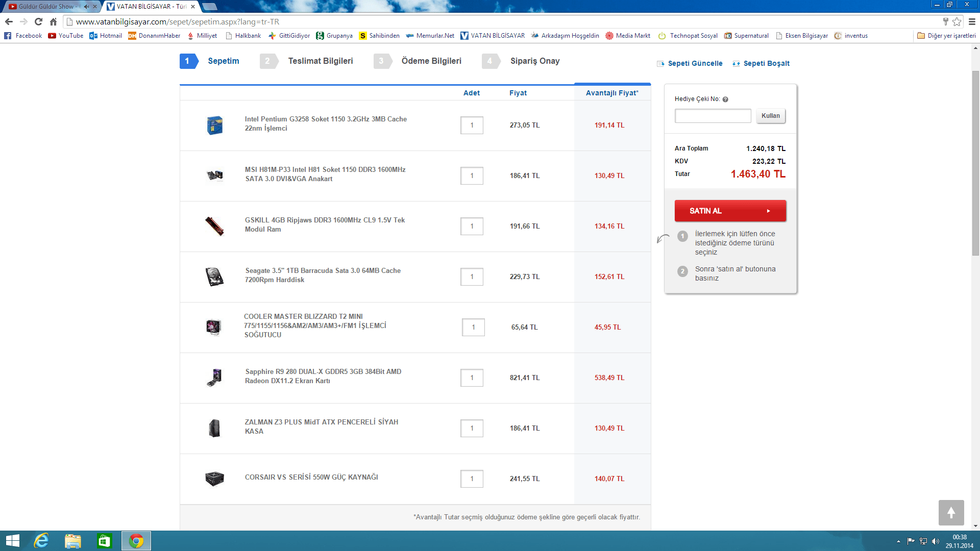The image size is (980, 551).
Task: Open the YouTube bookmark
Action: coord(66,36)
